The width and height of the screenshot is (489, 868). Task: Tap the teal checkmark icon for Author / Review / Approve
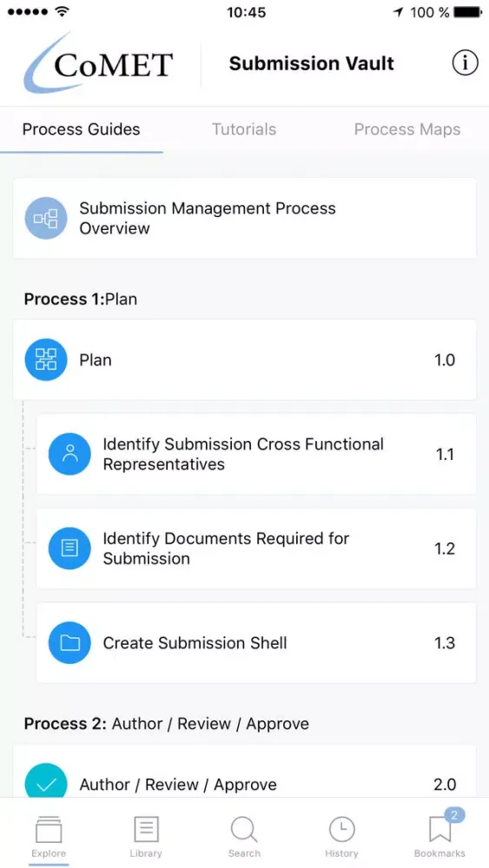pyautogui.click(x=46, y=780)
